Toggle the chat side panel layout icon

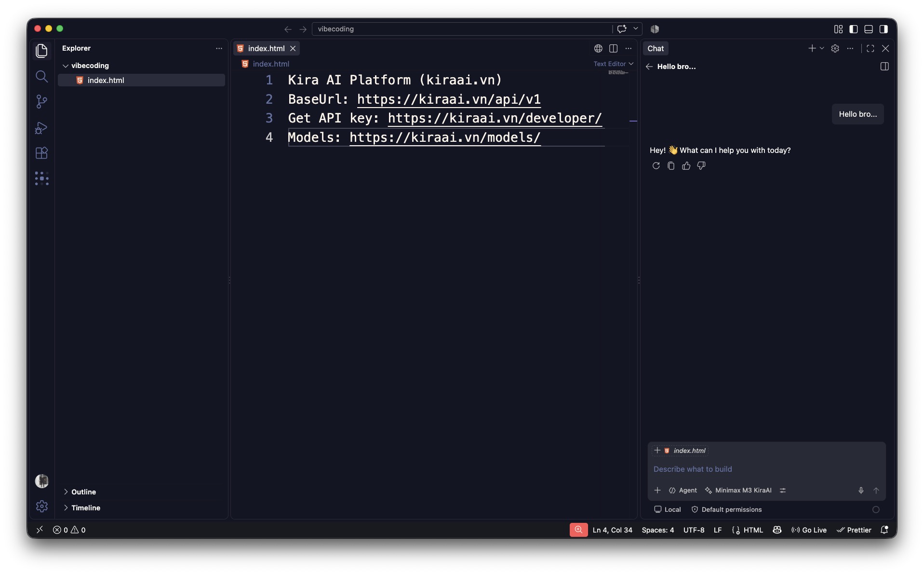coord(884,67)
